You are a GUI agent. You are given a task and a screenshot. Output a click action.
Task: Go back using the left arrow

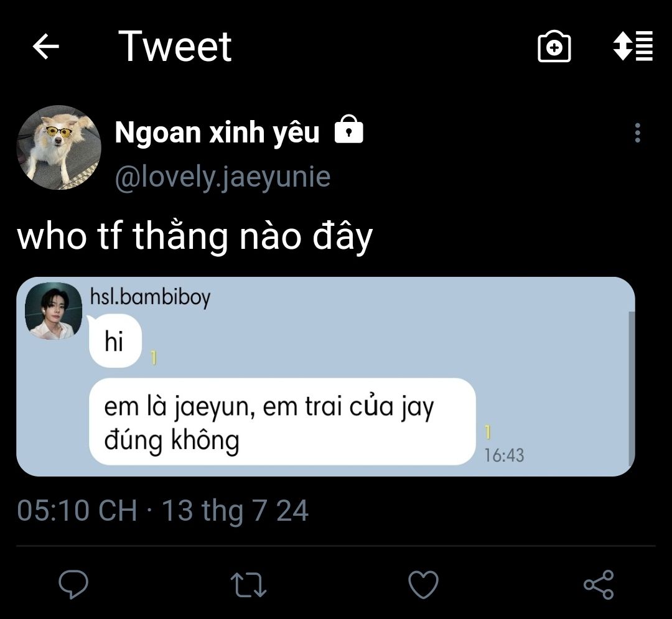pyautogui.click(x=46, y=46)
